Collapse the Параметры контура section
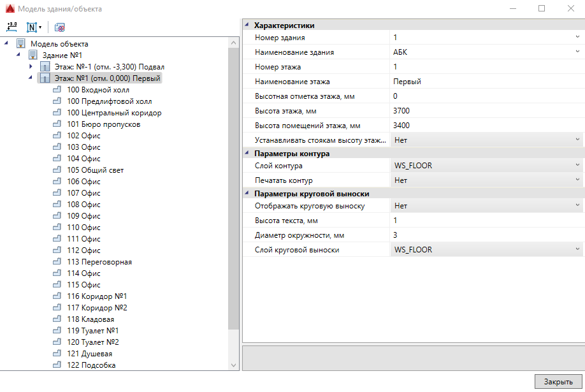 pyautogui.click(x=247, y=154)
